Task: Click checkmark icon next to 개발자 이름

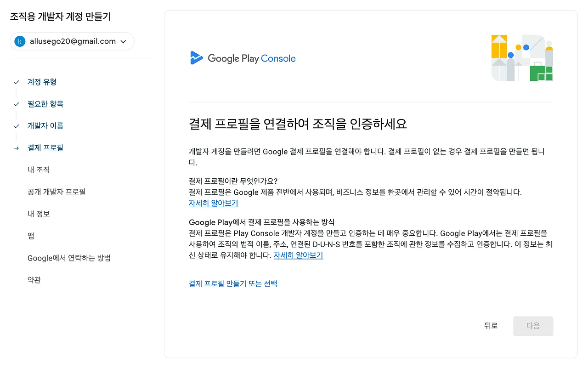Action: pos(17,126)
